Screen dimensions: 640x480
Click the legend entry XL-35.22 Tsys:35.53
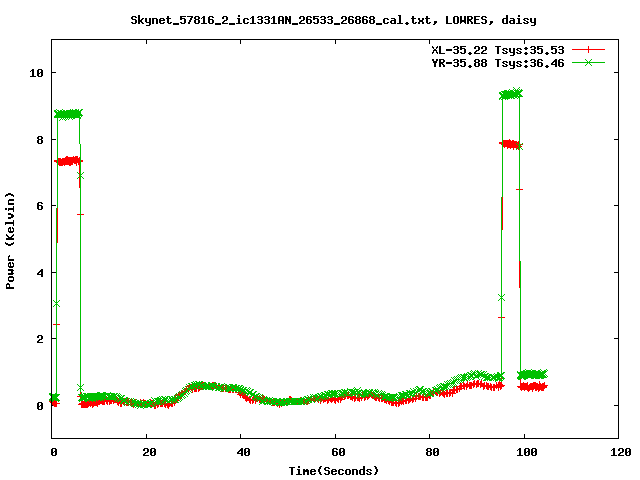click(x=498, y=50)
